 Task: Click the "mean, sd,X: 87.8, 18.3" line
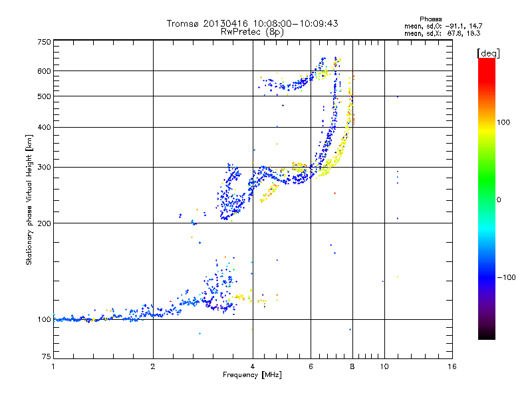[442, 33]
